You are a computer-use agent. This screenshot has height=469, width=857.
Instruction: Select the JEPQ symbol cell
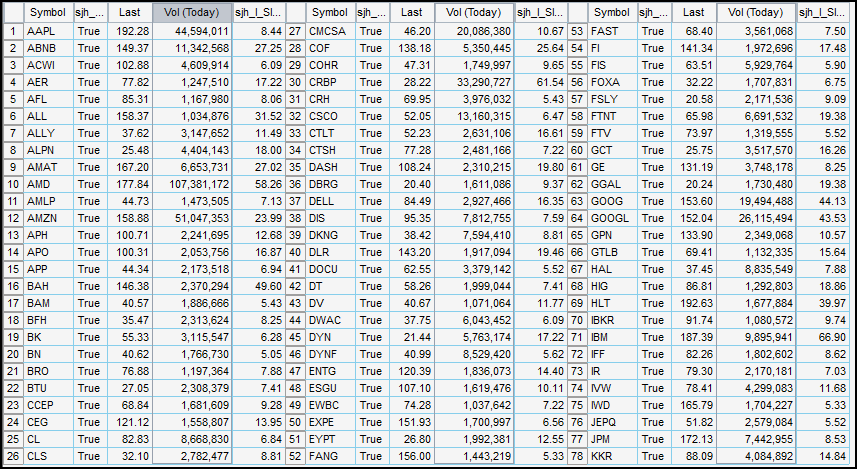click(612, 422)
